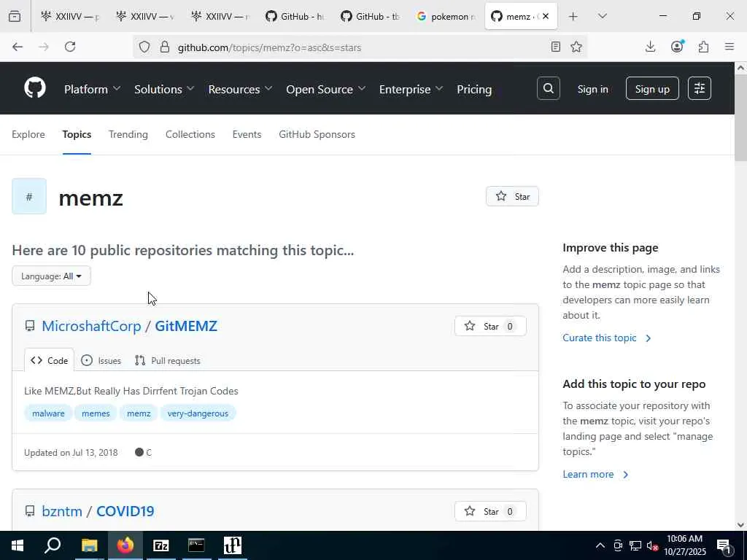Click the address bar URL field

click(360, 47)
